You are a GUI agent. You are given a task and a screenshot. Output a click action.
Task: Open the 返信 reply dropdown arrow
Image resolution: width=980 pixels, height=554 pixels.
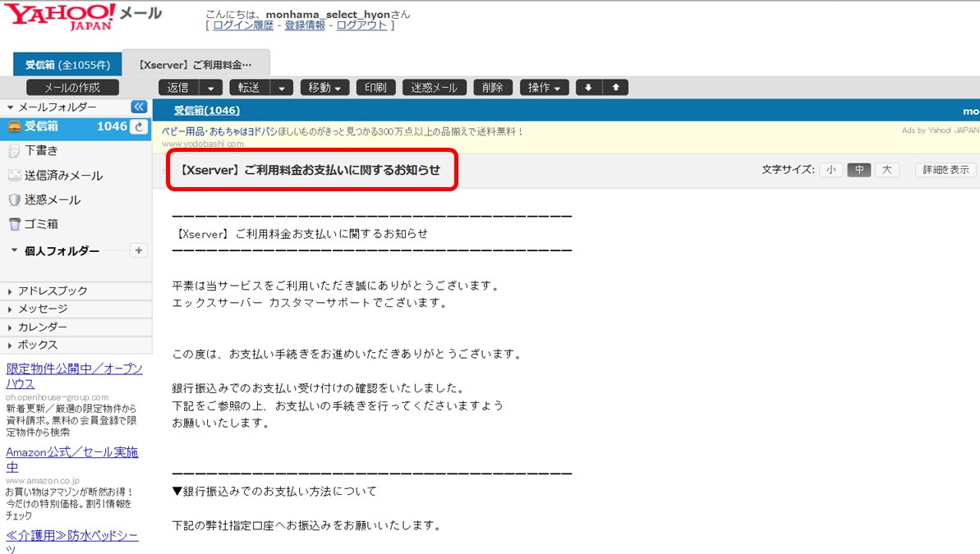tap(211, 88)
